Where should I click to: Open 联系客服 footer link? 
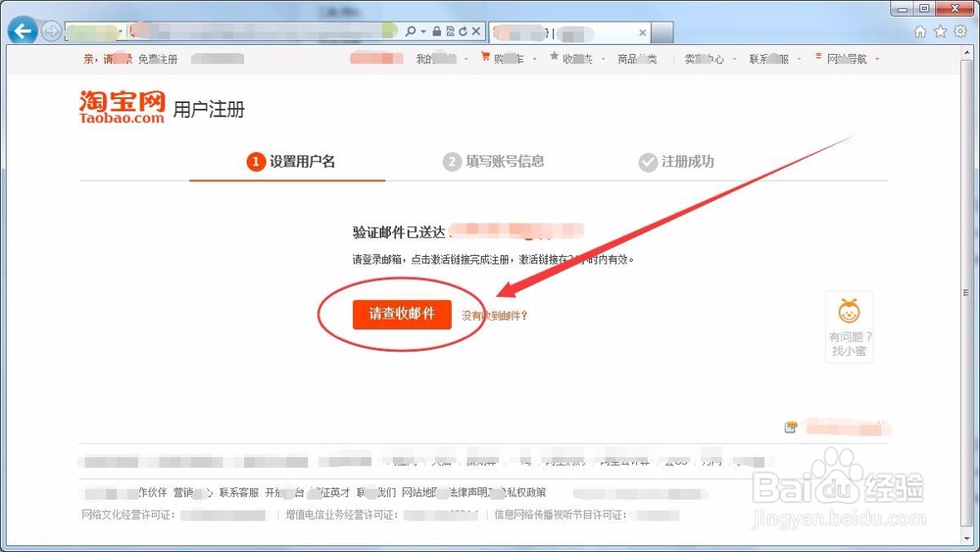239,492
